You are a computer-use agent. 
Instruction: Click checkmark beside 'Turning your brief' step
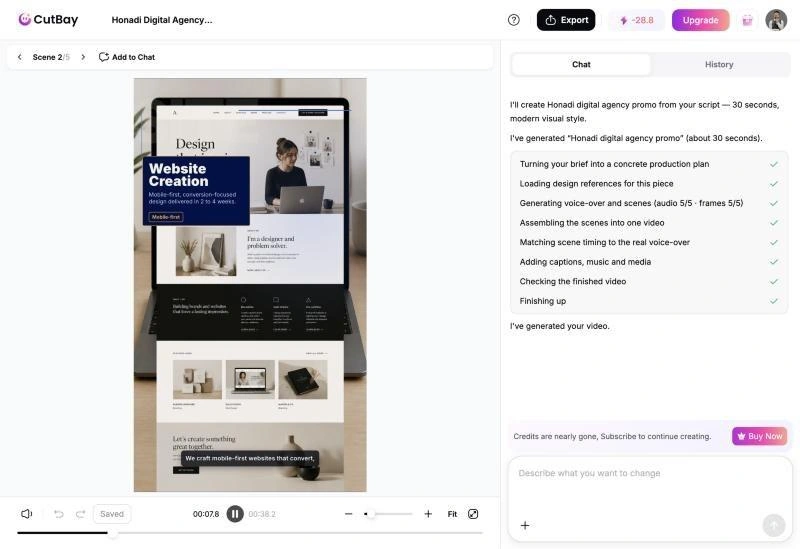click(773, 164)
